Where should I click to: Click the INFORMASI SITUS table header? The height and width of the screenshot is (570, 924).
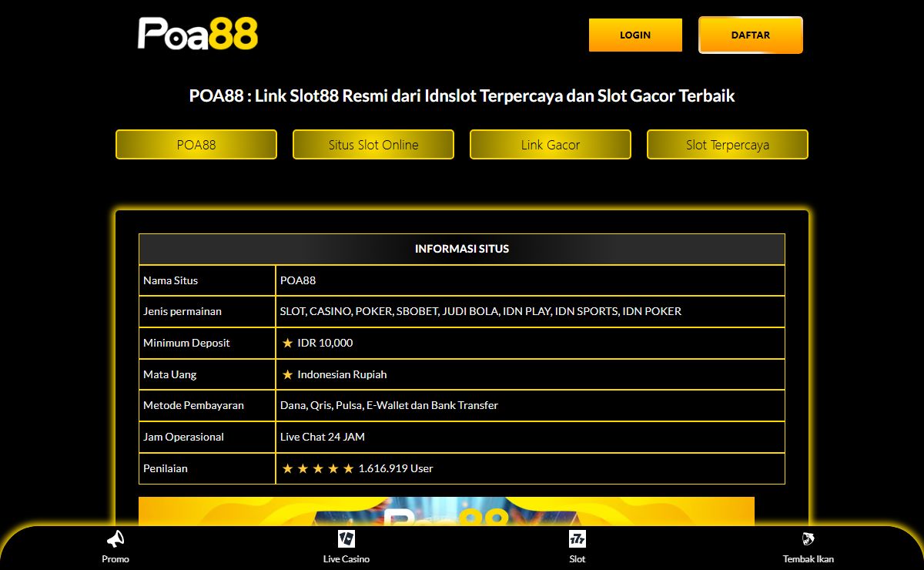click(462, 249)
